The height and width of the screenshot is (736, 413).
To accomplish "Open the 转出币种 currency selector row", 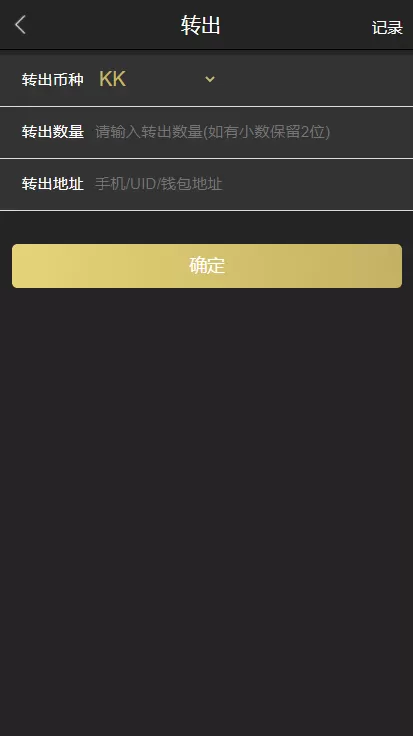I will coord(206,79).
